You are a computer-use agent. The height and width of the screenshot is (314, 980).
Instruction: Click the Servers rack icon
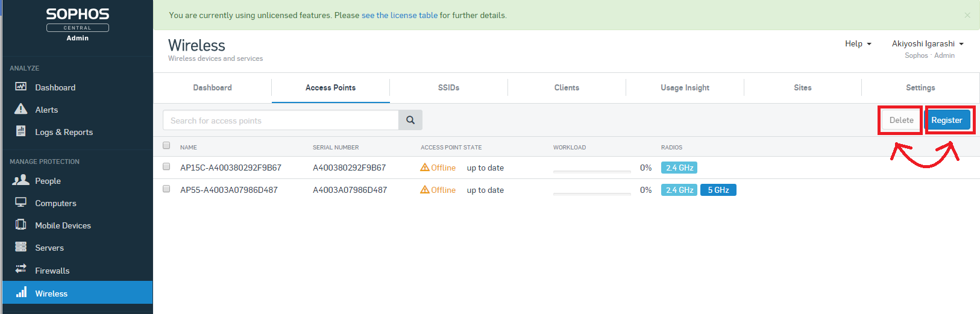(21, 247)
